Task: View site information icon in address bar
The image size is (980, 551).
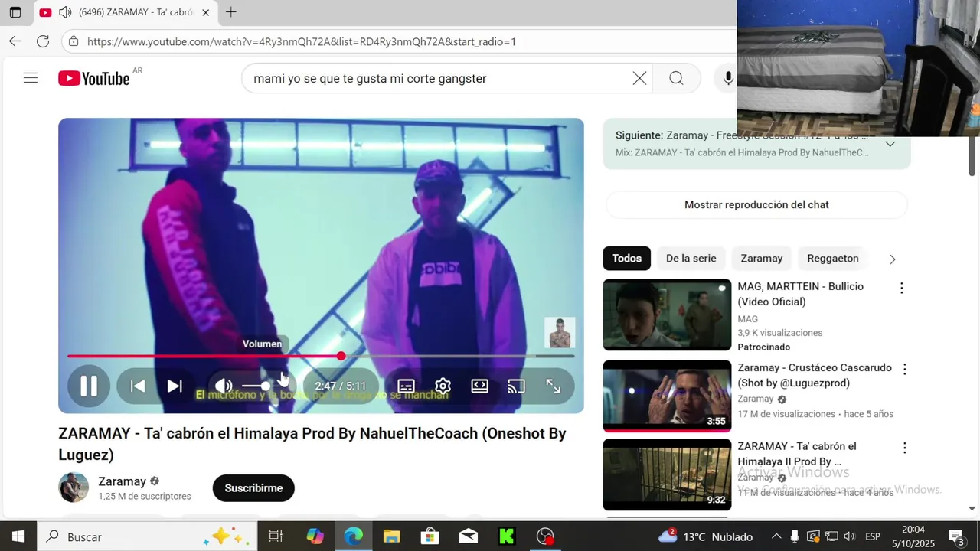Action: 73,41
